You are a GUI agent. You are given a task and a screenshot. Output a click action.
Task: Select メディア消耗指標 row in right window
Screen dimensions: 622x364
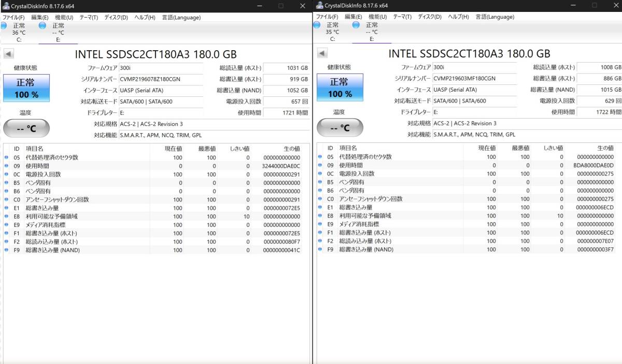point(469,224)
